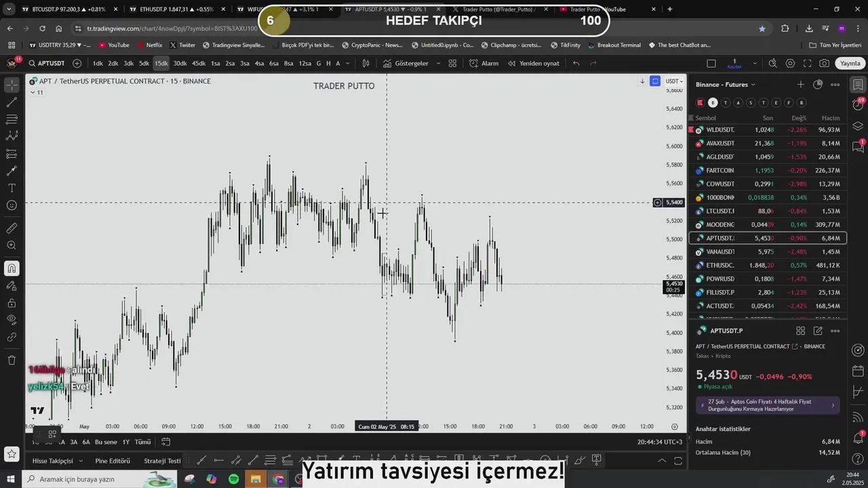Toggle stay in drawing mode

pos(12,286)
